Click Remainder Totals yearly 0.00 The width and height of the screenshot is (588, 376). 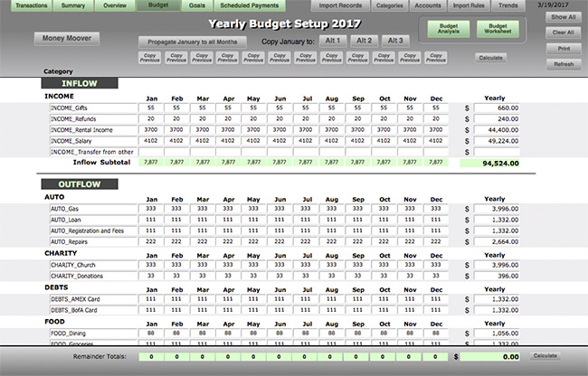(489, 357)
